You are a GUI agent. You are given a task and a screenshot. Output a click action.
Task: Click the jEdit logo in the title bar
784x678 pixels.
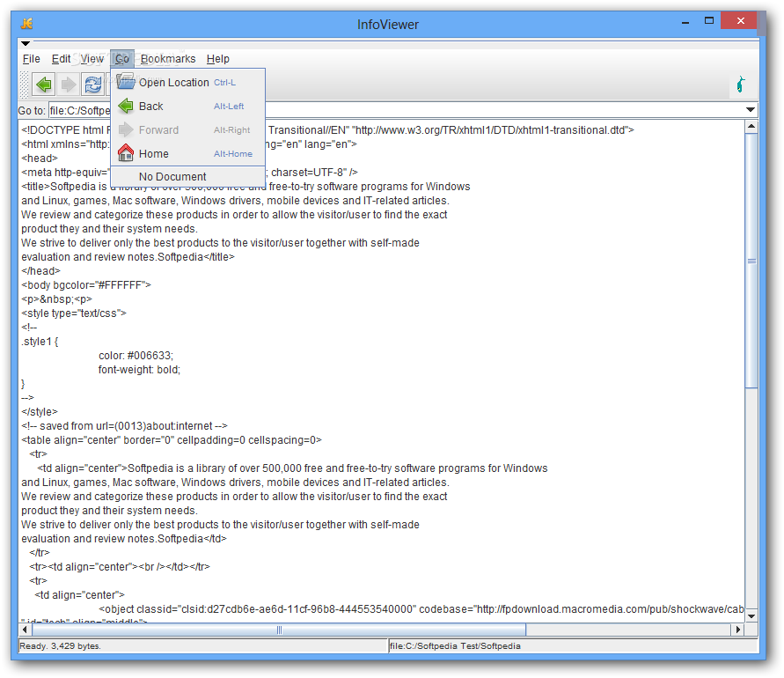click(x=26, y=24)
